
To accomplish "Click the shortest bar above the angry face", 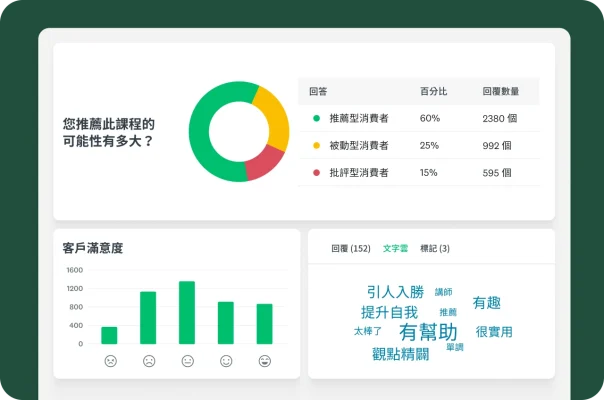I will tap(109, 335).
